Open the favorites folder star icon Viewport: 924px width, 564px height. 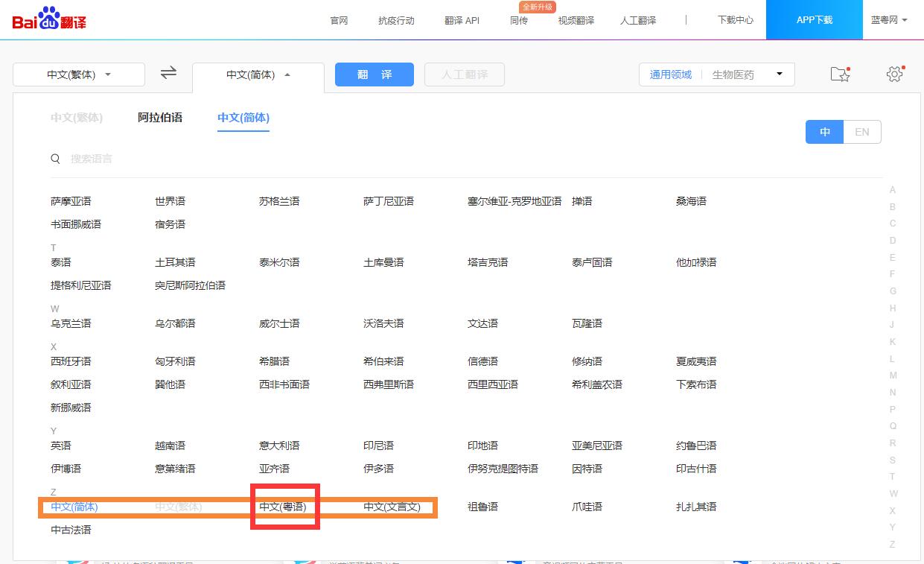[x=839, y=75]
